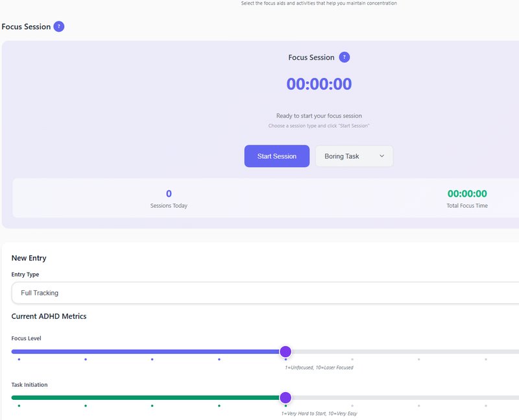Click the large purple 00:00:00 timer display
Screen dimensions: 519x420
tap(319, 84)
